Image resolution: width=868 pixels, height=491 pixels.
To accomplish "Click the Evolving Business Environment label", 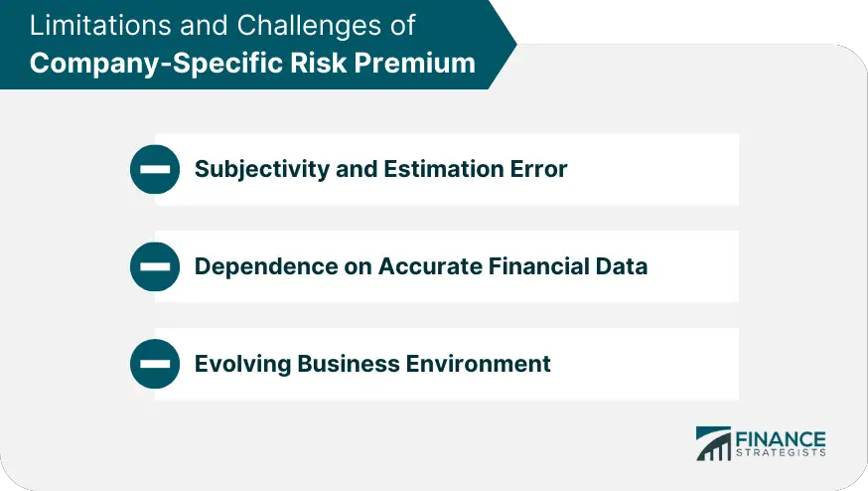I will tap(372, 364).
